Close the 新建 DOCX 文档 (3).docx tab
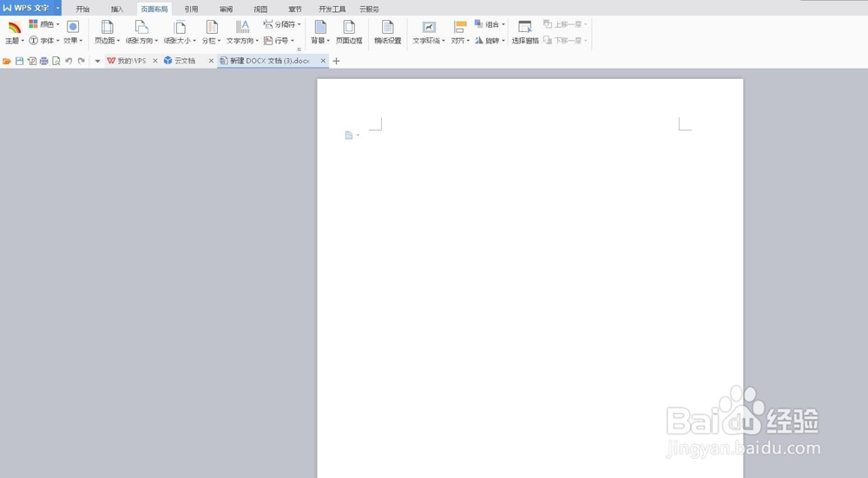The image size is (868, 478). (323, 61)
